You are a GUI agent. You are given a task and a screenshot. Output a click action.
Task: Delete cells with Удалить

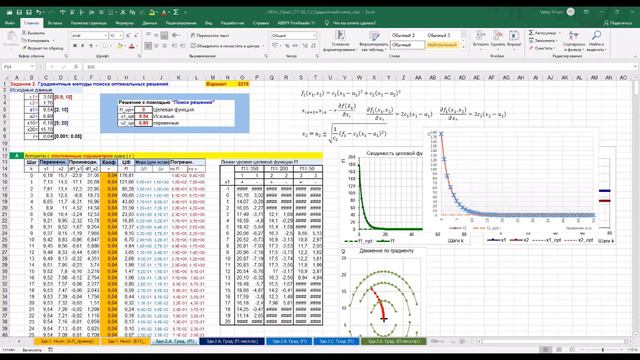point(498,39)
